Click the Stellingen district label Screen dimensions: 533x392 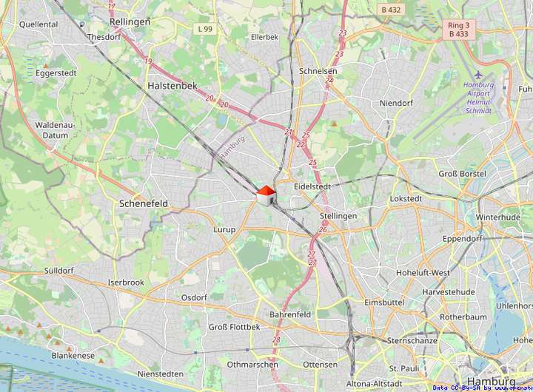coord(338,216)
